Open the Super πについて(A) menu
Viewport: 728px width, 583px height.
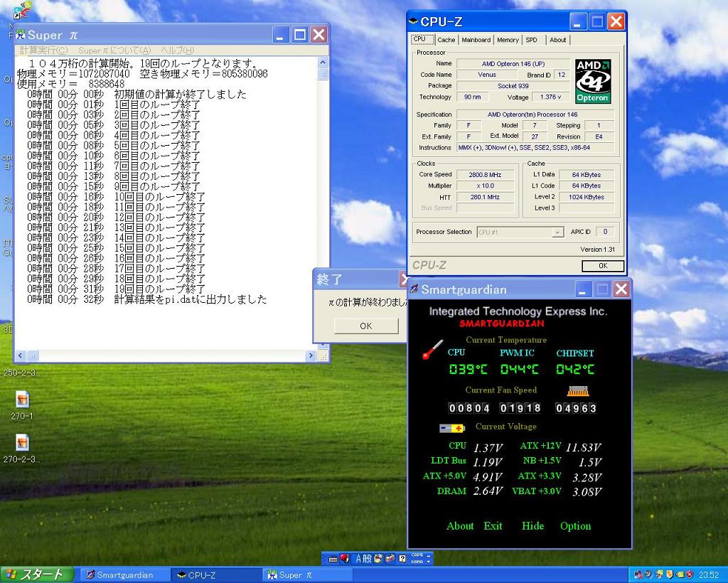click(114, 50)
